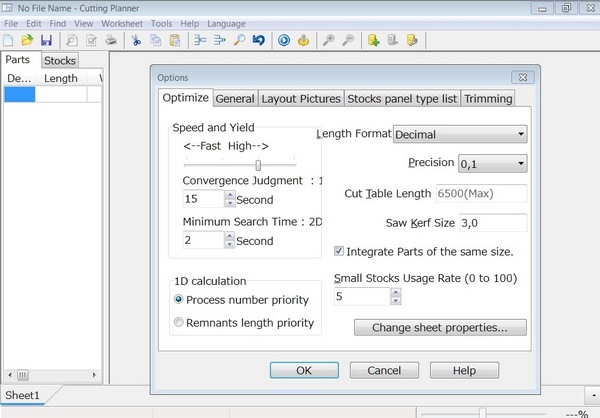
Task: Click the yellow sheet properties icon at the toolbar end
Action: pos(412,40)
